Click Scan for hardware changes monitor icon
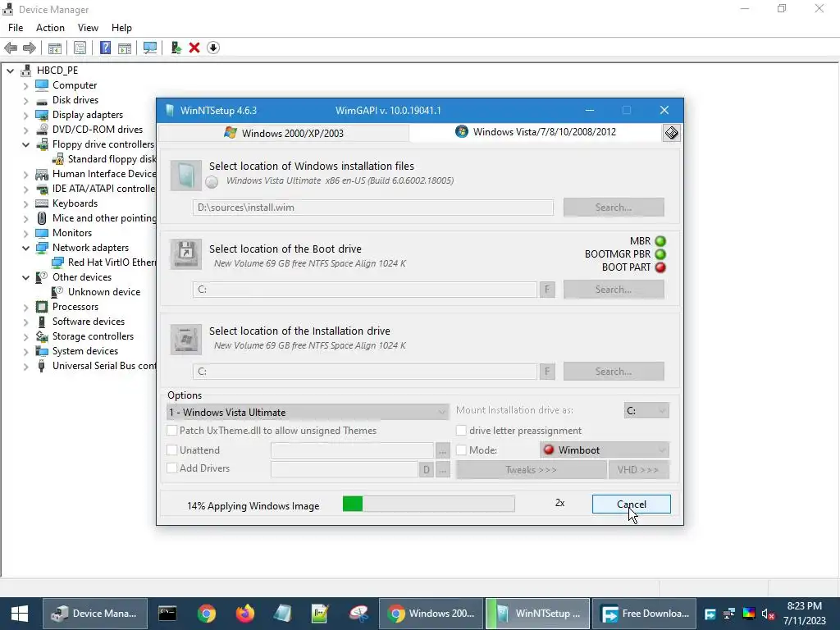Screen dimensions: 840x630 pos(150,48)
